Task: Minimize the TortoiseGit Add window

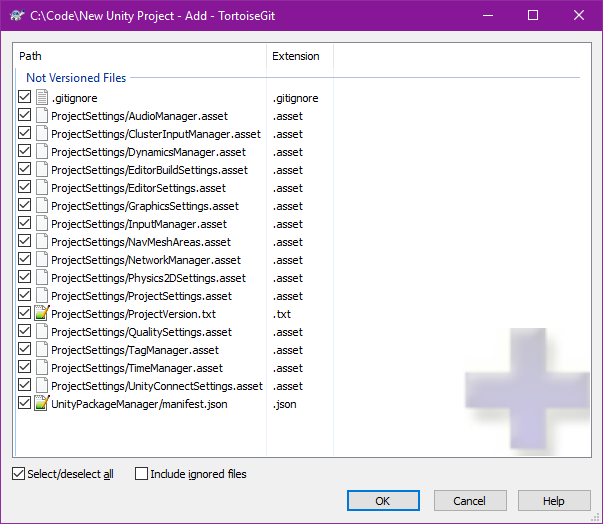Action: click(x=488, y=15)
